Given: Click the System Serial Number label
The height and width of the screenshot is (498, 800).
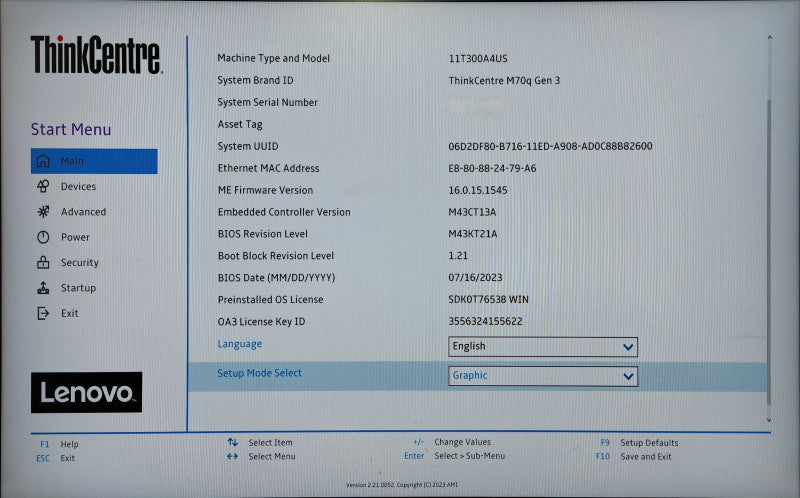Looking at the screenshot, I should point(267,103).
